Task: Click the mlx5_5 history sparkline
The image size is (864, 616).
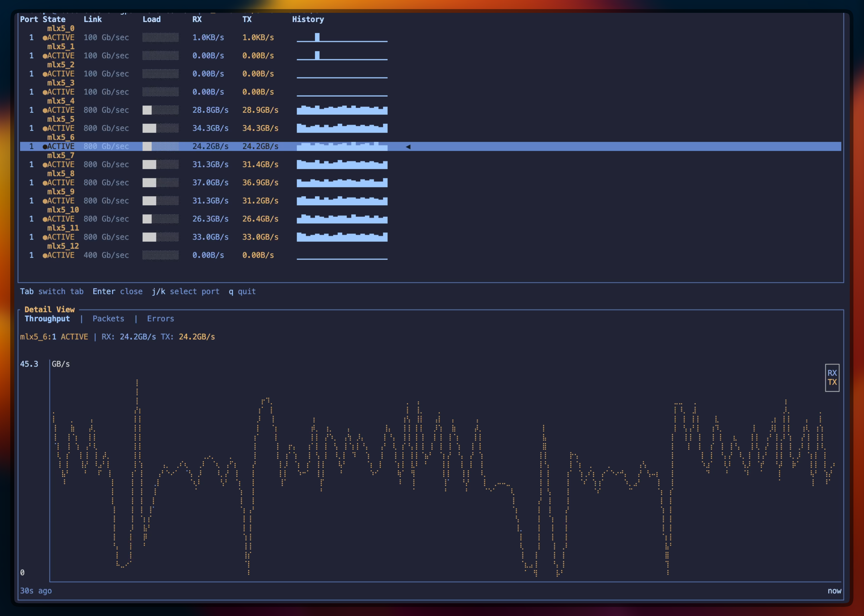Action: [342, 128]
